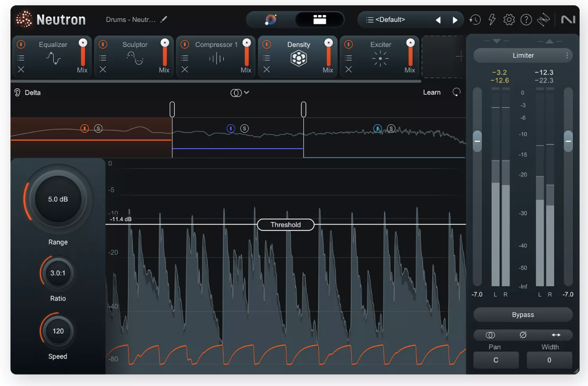Go to previous preset

pyautogui.click(x=438, y=20)
